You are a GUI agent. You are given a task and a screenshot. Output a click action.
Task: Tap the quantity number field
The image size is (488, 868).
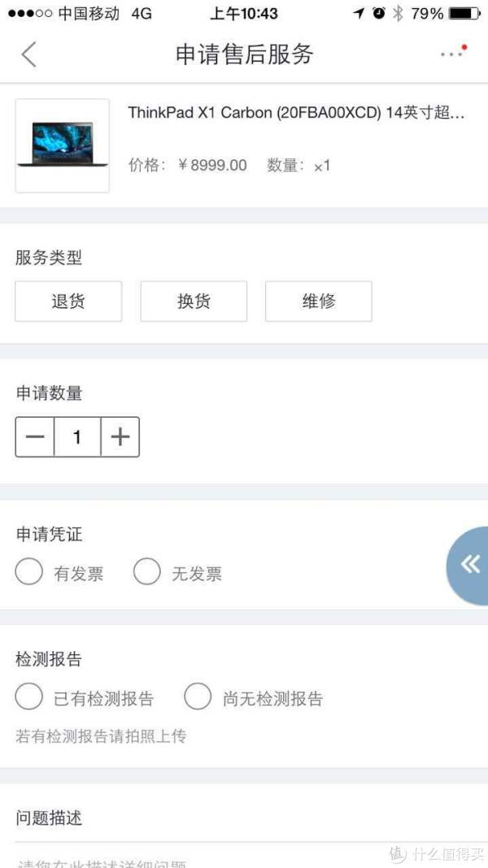pos(77,436)
